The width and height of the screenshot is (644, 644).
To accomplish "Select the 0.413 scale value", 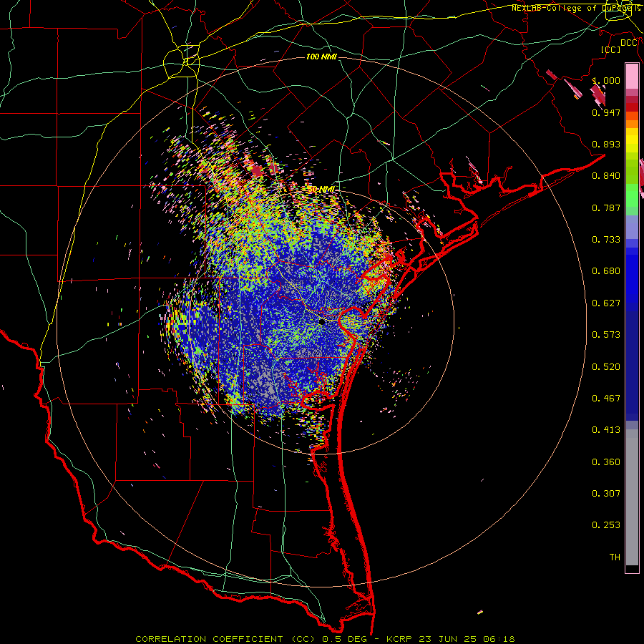I will [606, 430].
